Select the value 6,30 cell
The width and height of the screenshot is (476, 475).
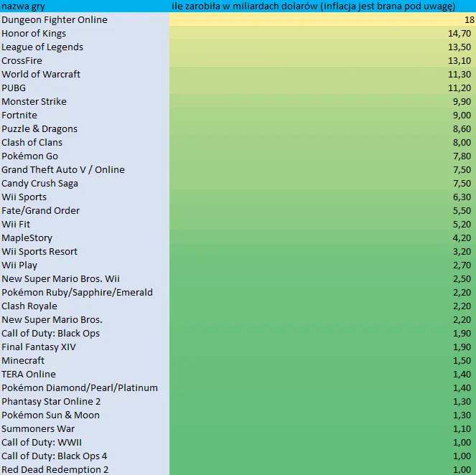322,197
